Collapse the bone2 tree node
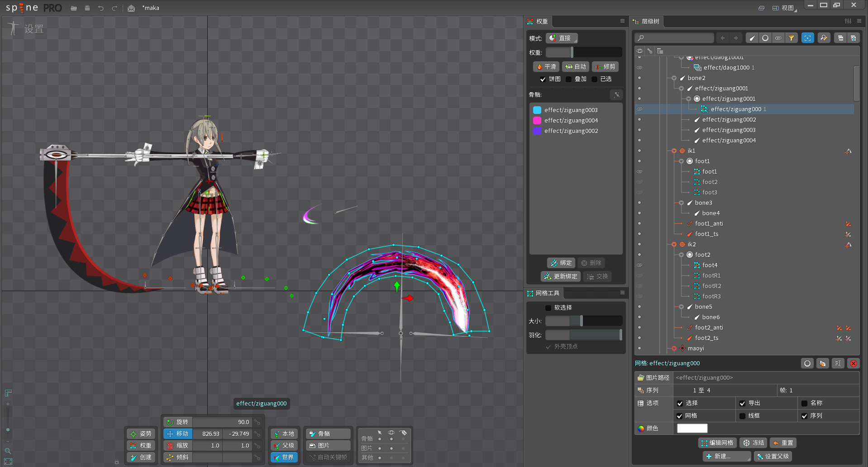868x467 pixels. click(x=674, y=78)
